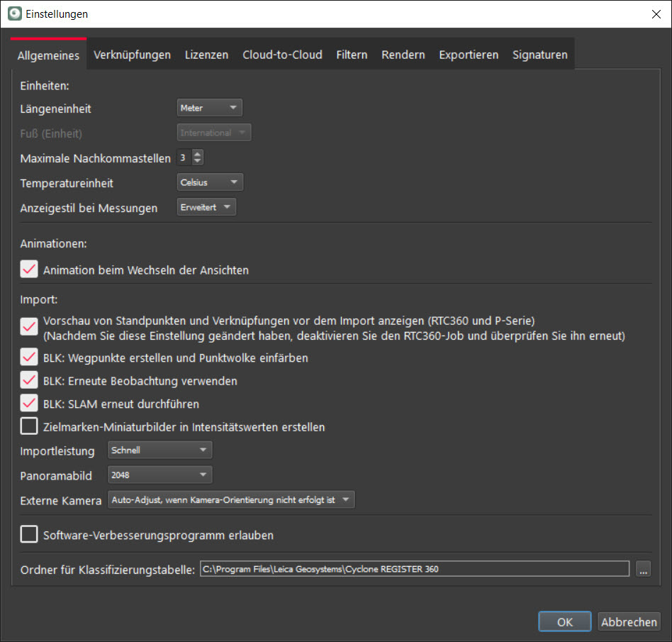
Task: Open the Anzeigestil bei Messungen dropdown
Action: (x=206, y=207)
